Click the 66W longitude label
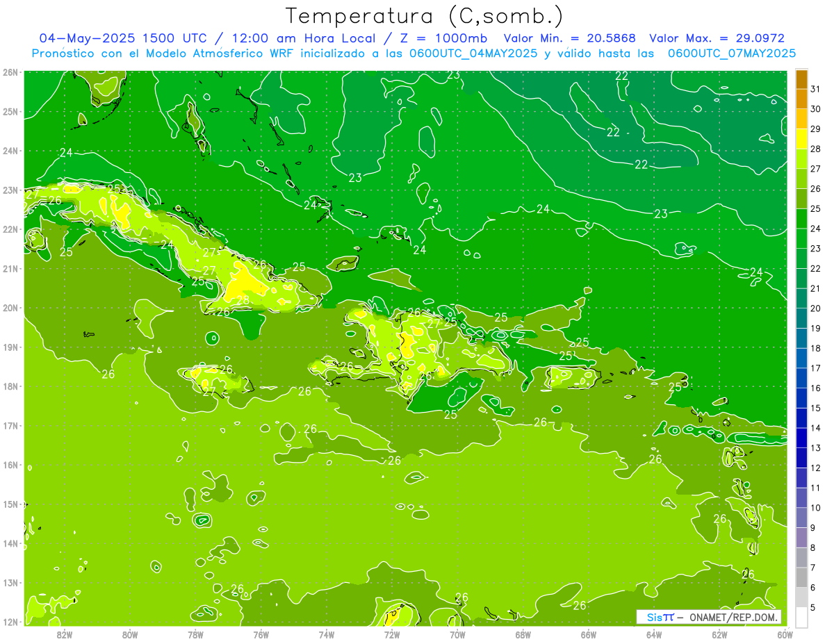This screenshot has width=834, height=644. tap(589, 634)
